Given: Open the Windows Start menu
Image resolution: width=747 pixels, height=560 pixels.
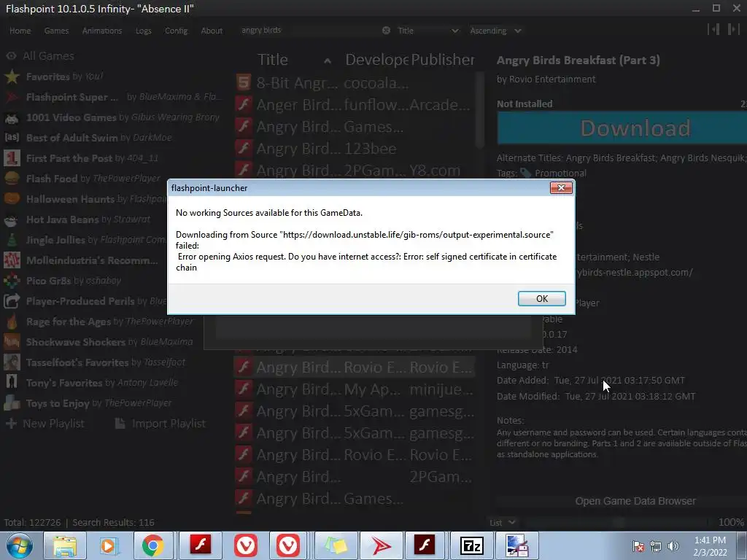Looking at the screenshot, I should [x=20, y=545].
